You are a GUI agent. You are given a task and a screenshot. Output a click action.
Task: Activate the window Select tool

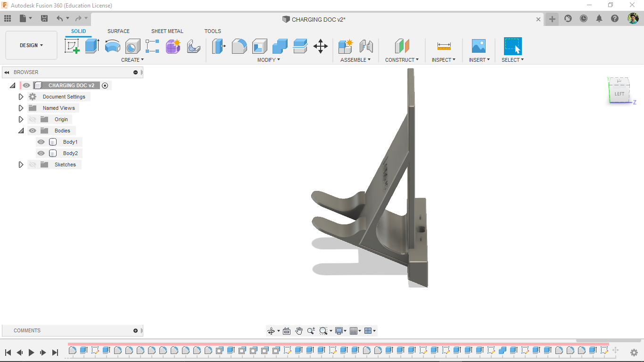[x=512, y=46]
